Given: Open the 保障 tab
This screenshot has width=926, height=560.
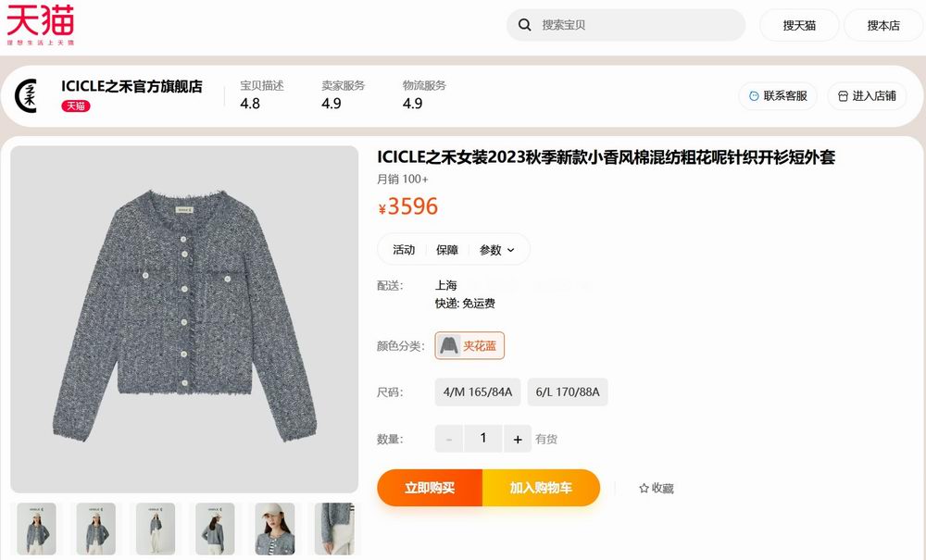Looking at the screenshot, I should coord(447,250).
